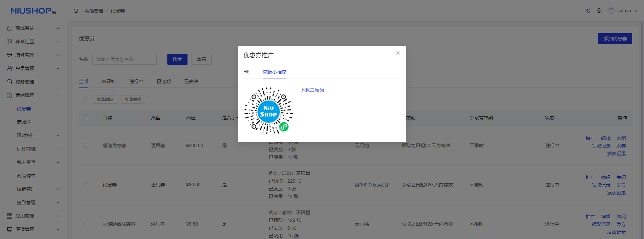
Task: Check the 回馈顾客优惠券 row checkbox
Action: click(x=86, y=224)
